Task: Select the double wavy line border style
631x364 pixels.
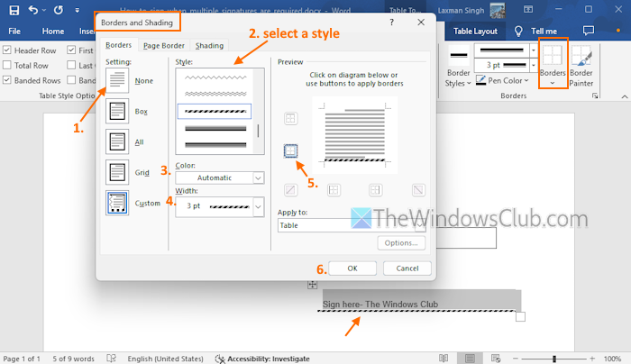Action: [215, 94]
